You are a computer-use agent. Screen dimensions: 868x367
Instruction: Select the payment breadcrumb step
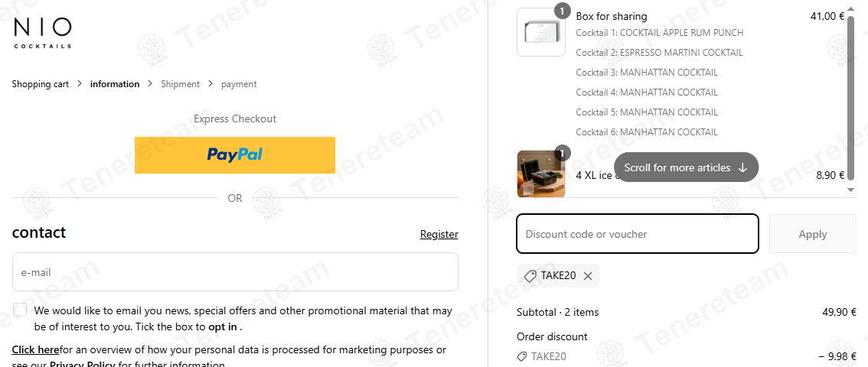click(239, 84)
